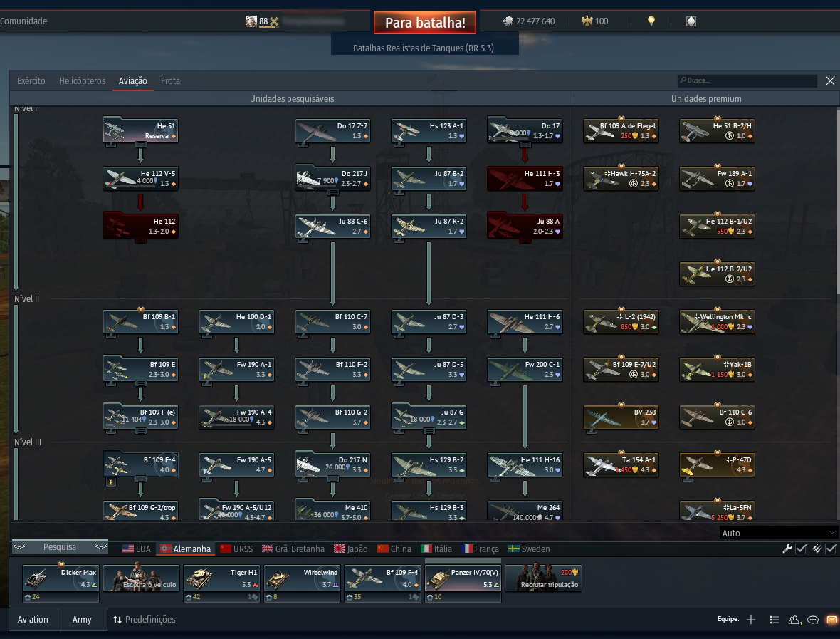Image resolution: width=840 pixels, height=639 pixels.
Task: Select the premium BV 238 aircraft
Action: click(x=621, y=417)
